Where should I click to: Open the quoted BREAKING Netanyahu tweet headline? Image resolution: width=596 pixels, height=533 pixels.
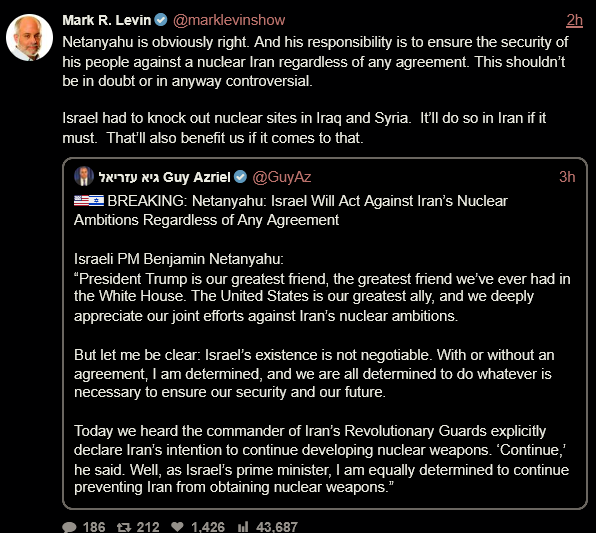pos(291,210)
